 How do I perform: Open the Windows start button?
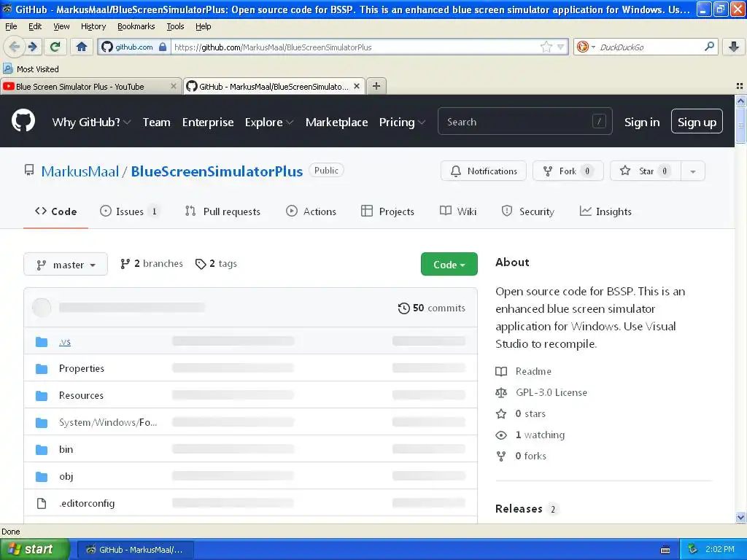click(x=35, y=549)
